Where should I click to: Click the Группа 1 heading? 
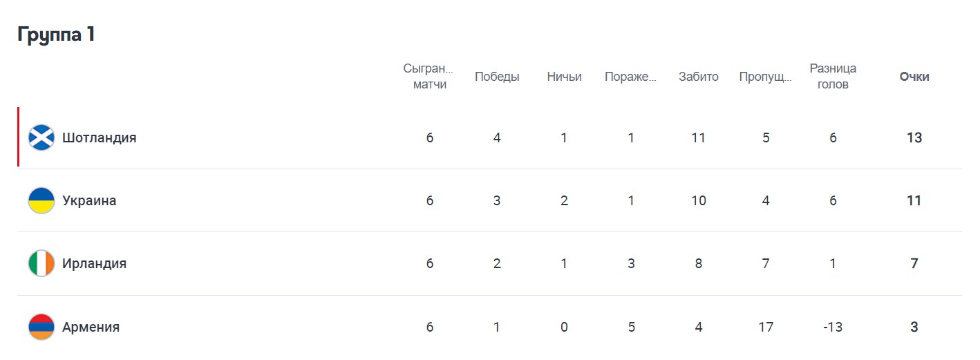click(x=56, y=35)
